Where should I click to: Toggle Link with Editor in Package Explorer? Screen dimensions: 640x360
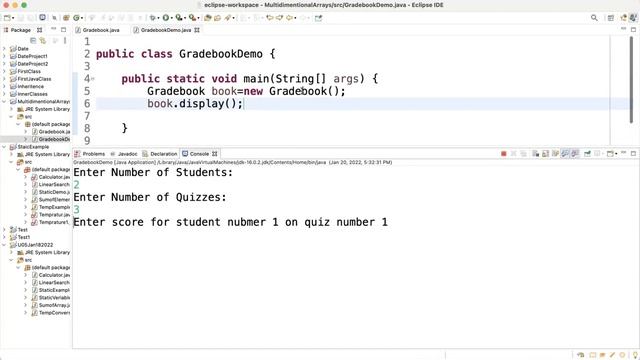[42, 40]
